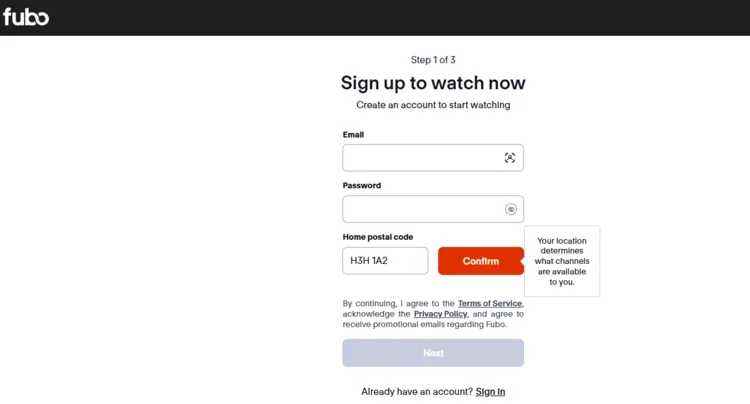The height and width of the screenshot is (404, 750).
Task: Click the fubo logo
Action: [26, 17]
